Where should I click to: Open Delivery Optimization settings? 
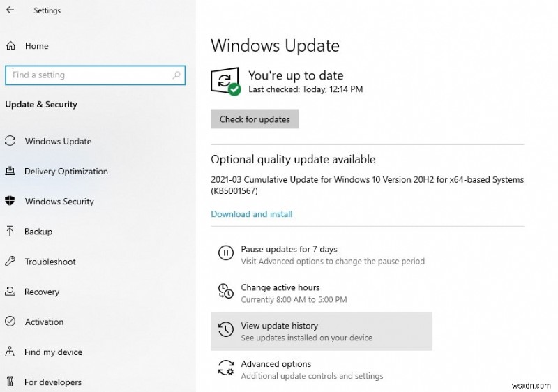[66, 172]
